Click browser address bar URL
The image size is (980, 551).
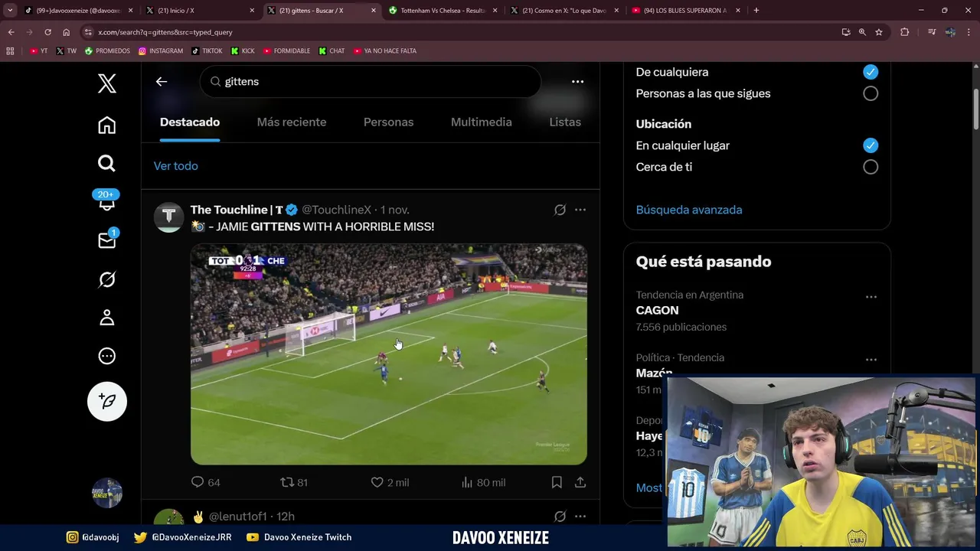(x=165, y=32)
